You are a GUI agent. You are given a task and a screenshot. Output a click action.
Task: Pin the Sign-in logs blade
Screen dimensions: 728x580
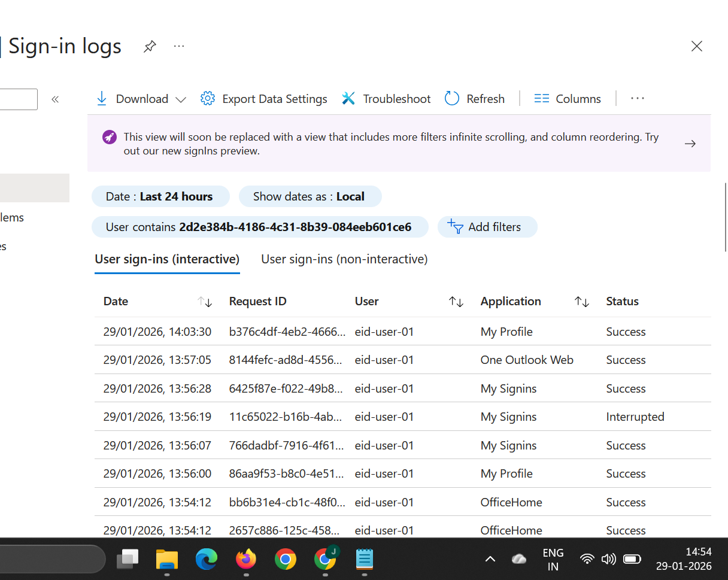[x=150, y=46]
